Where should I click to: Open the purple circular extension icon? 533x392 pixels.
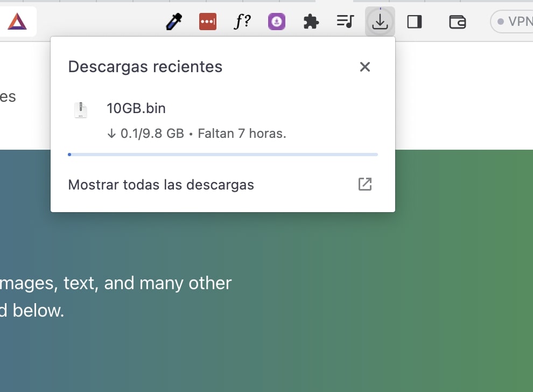point(277,22)
